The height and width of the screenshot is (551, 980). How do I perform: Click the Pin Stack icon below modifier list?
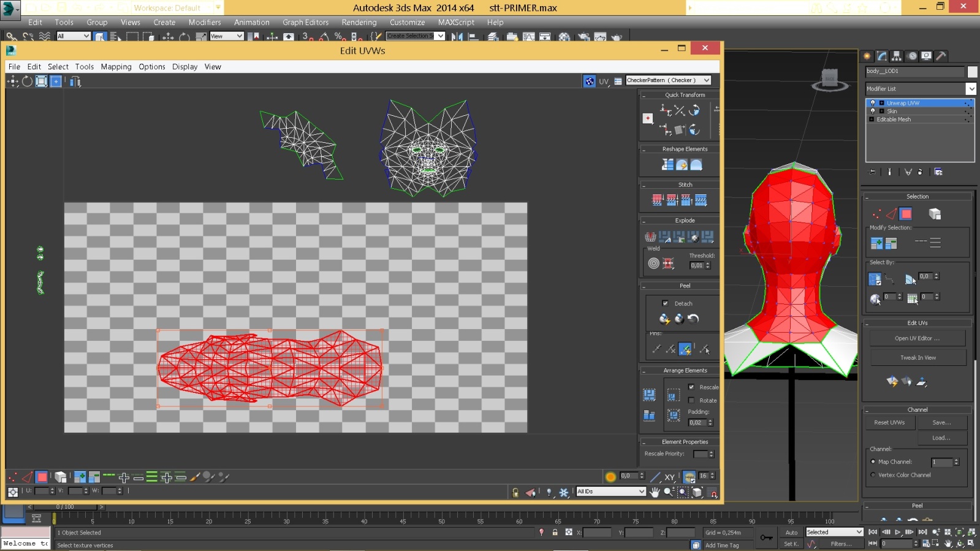click(873, 172)
